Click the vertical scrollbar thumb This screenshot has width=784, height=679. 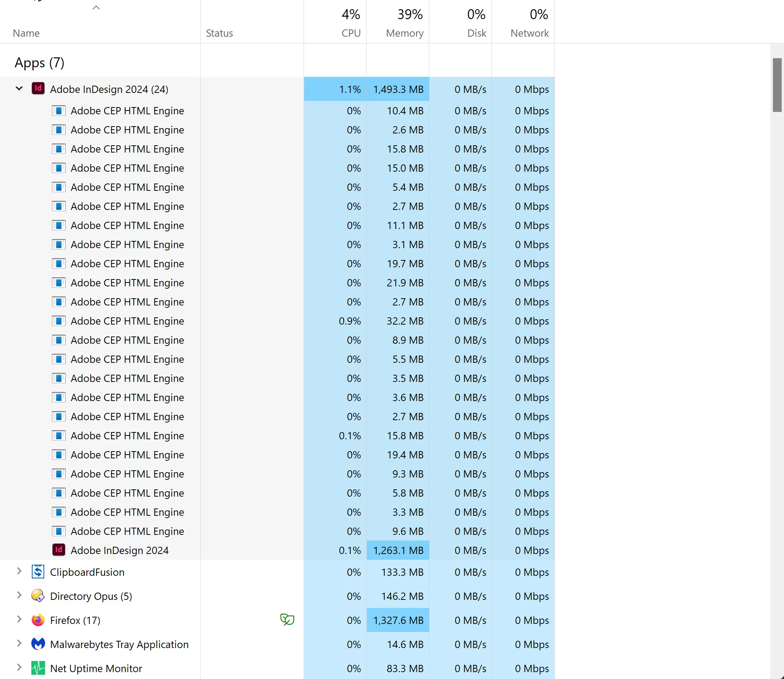tap(777, 85)
